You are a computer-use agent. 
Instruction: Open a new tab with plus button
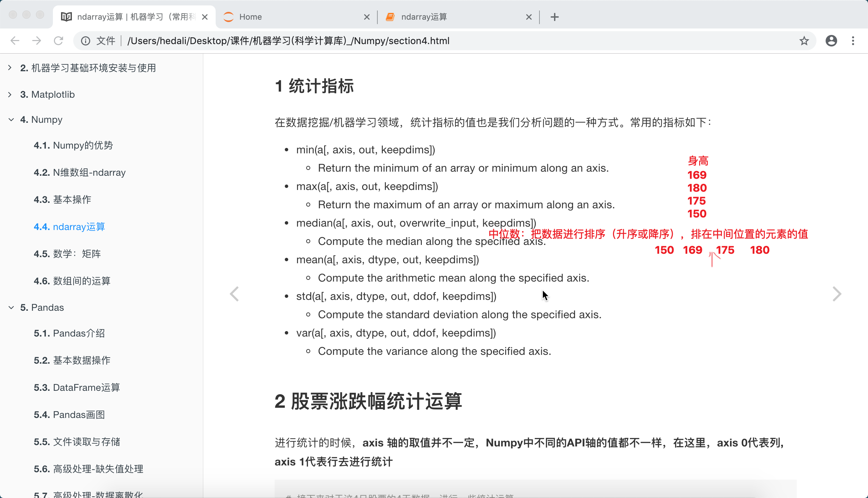554,17
